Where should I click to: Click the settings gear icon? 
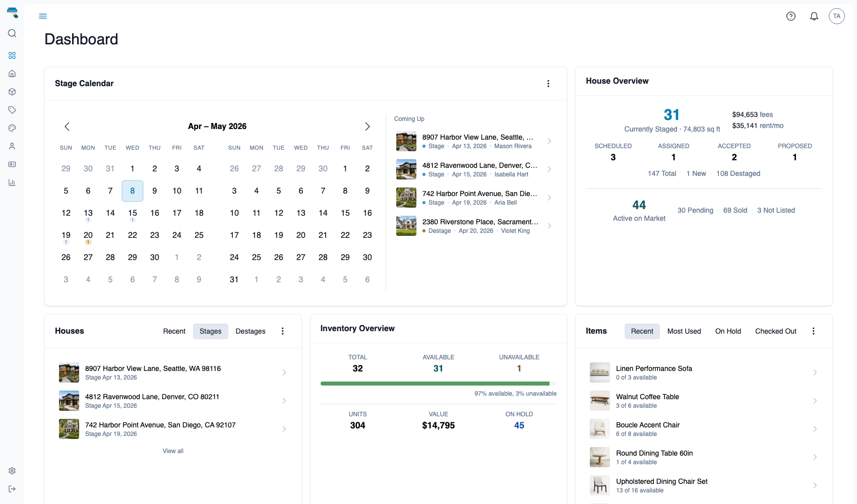(12, 470)
